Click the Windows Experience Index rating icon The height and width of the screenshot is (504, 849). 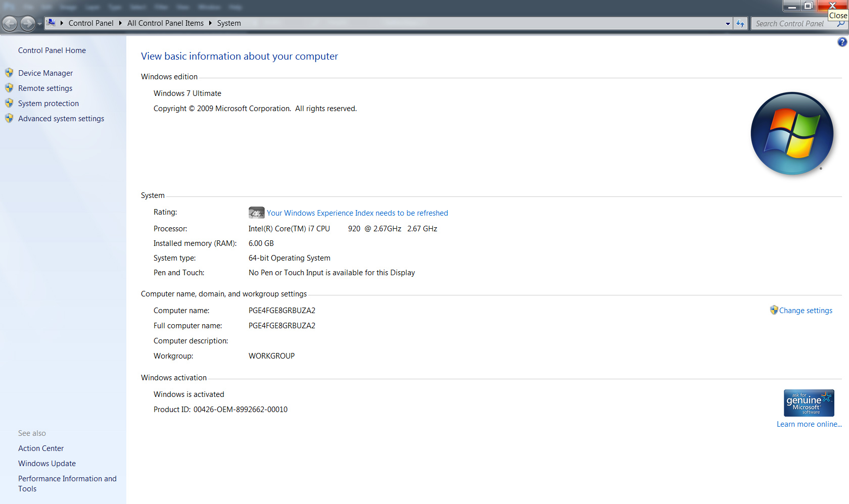(x=256, y=213)
